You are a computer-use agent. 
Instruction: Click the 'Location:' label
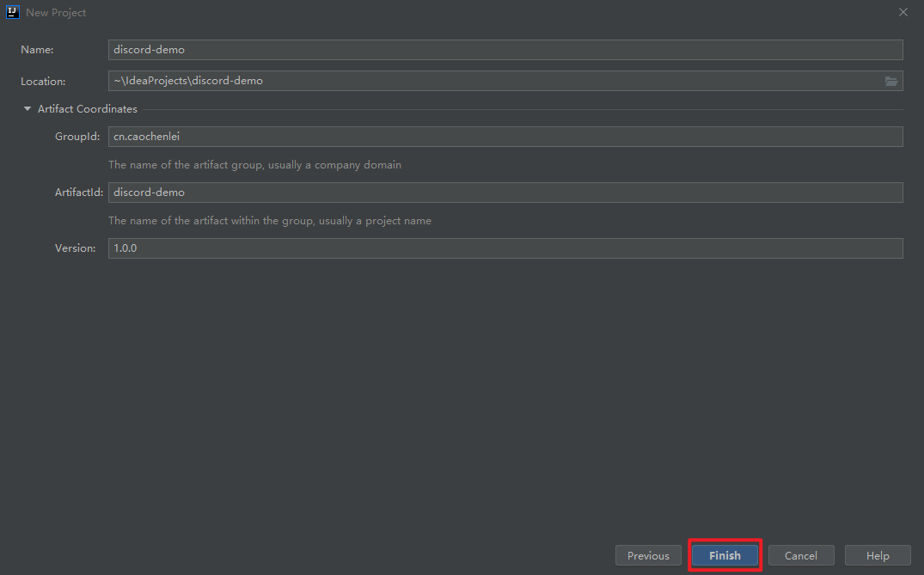coord(43,82)
